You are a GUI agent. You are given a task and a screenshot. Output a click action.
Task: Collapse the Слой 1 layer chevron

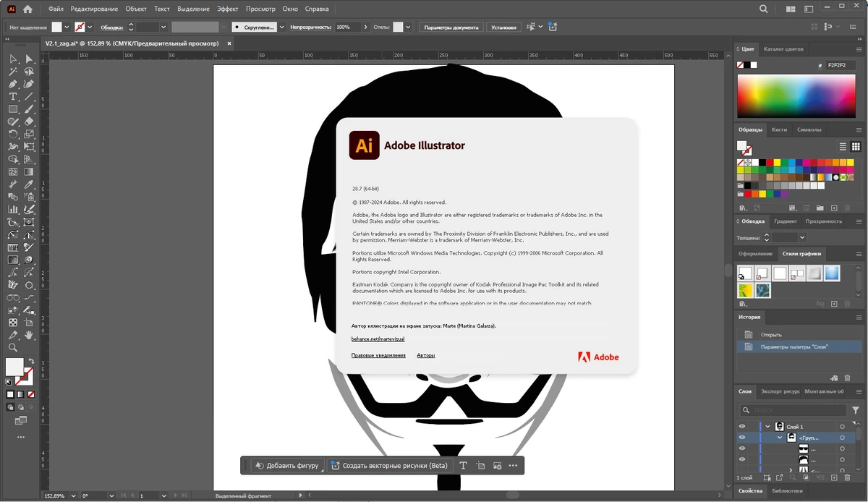click(x=767, y=427)
